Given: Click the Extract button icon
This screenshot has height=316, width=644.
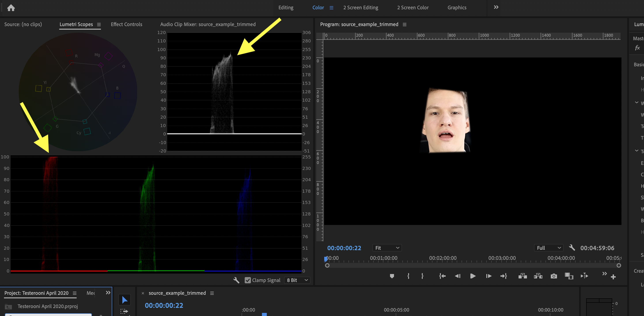Looking at the screenshot, I should pyautogui.click(x=538, y=276).
